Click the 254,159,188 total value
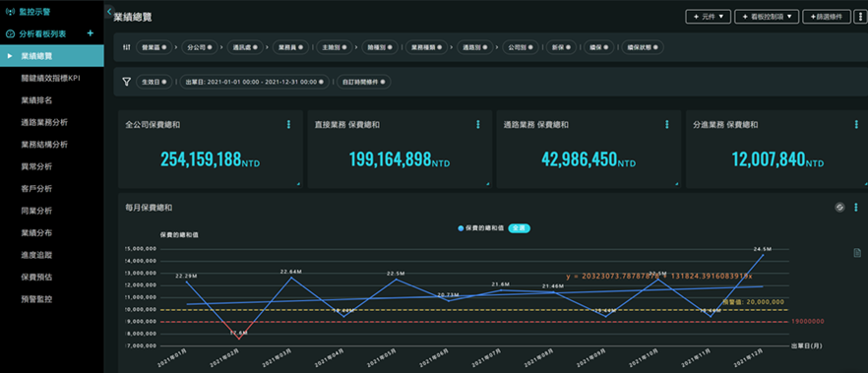The image size is (868, 373). (201, 159)
